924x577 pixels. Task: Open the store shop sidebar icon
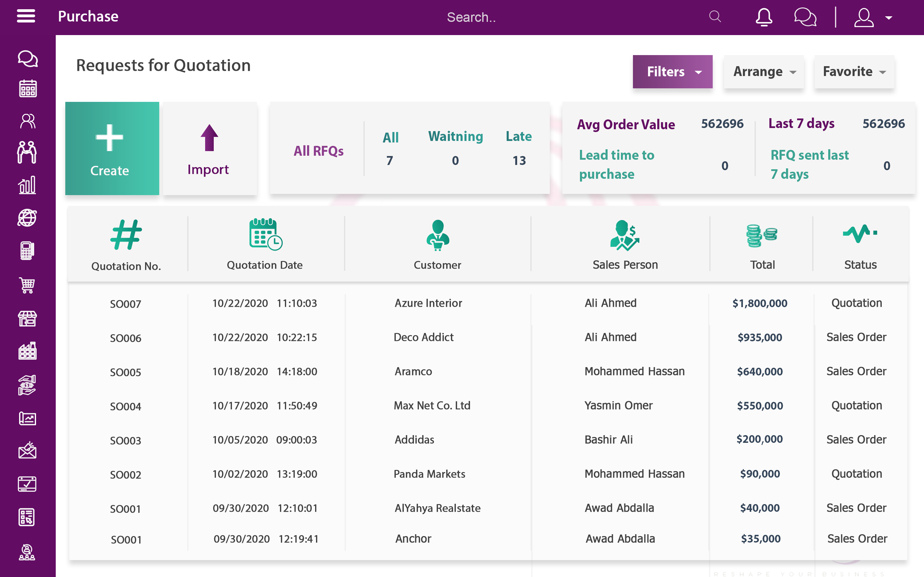pyautogui.click(x=27, y=318)
